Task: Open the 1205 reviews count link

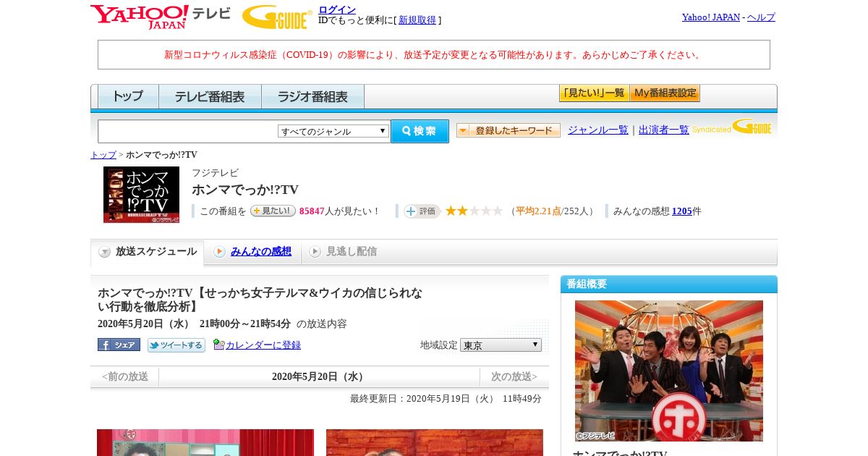Action: [682, 211]
